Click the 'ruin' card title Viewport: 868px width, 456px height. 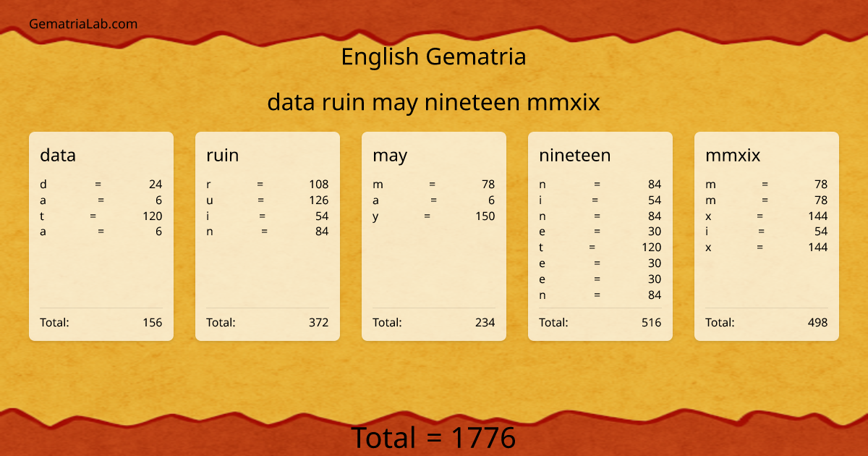223,155
